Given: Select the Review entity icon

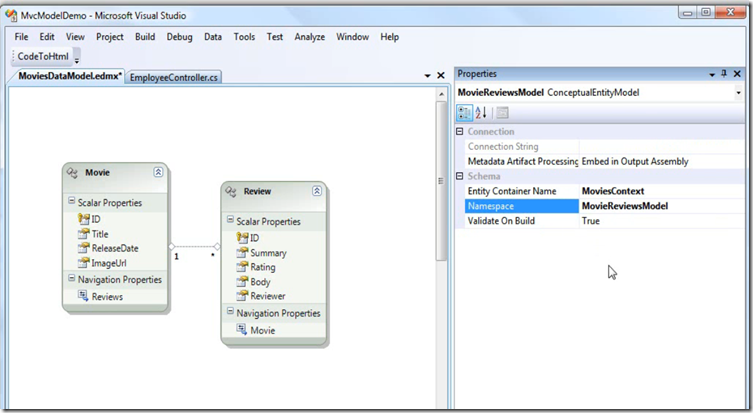Looking at the screenshot, I should [231, 191].
